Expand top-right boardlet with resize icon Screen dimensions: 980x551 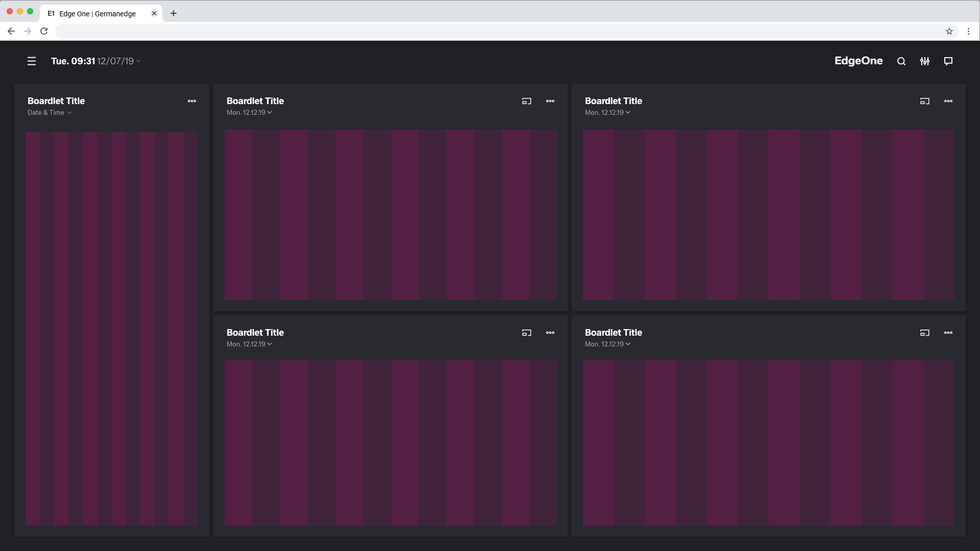pyautogui.click(x=925, y=101)
